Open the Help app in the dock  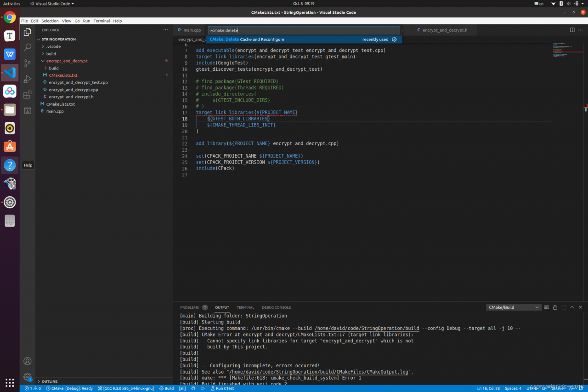coord(10,165)
